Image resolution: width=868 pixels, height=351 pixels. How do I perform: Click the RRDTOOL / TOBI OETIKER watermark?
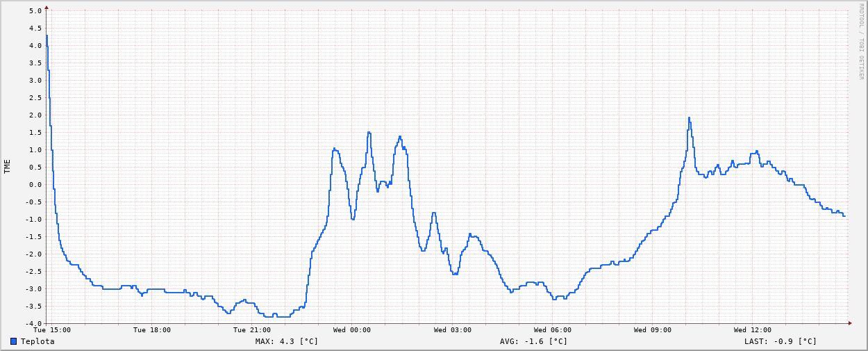click(862, 42)
